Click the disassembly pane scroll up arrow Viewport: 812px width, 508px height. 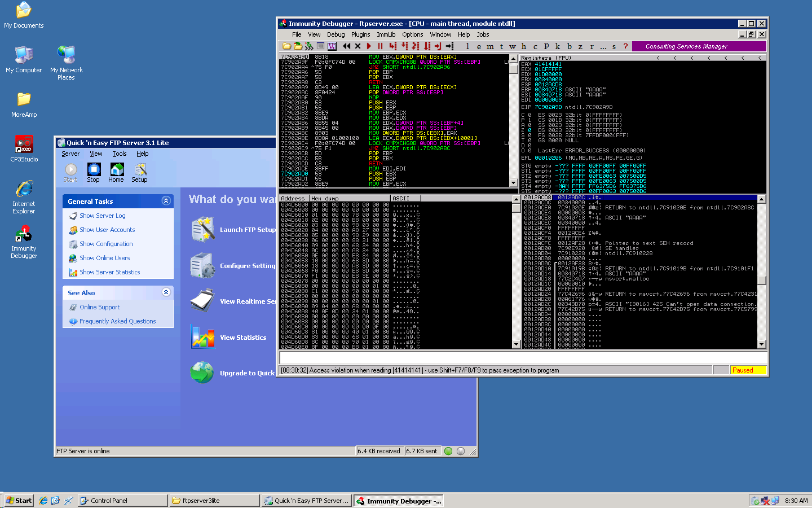513,58
